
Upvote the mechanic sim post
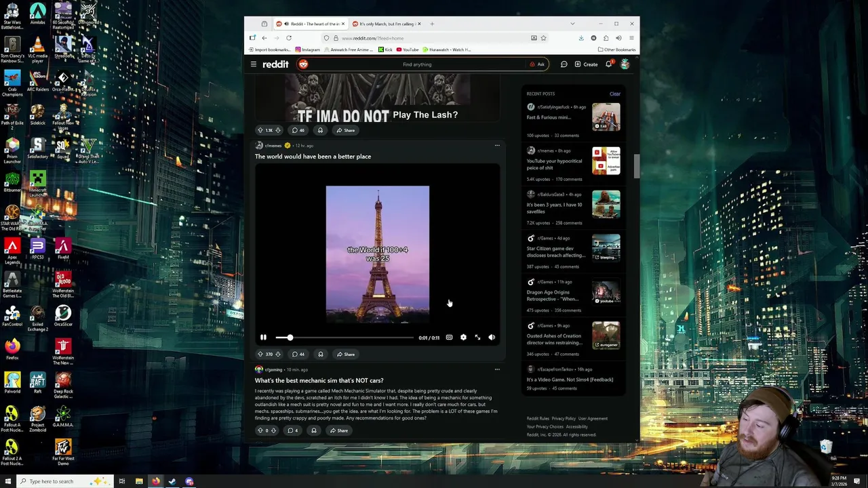260,430
